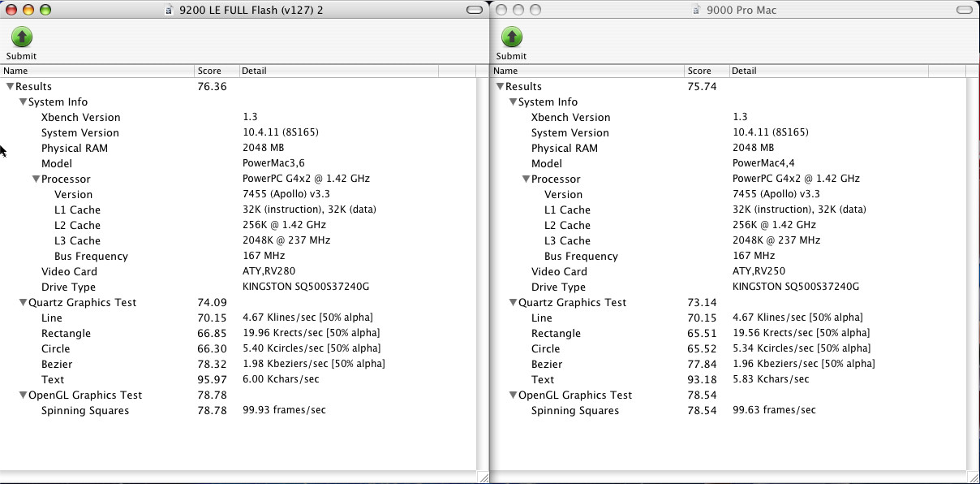
Task: Click 99.63 frames/sec detail value
Action: [x=774, y=410]
